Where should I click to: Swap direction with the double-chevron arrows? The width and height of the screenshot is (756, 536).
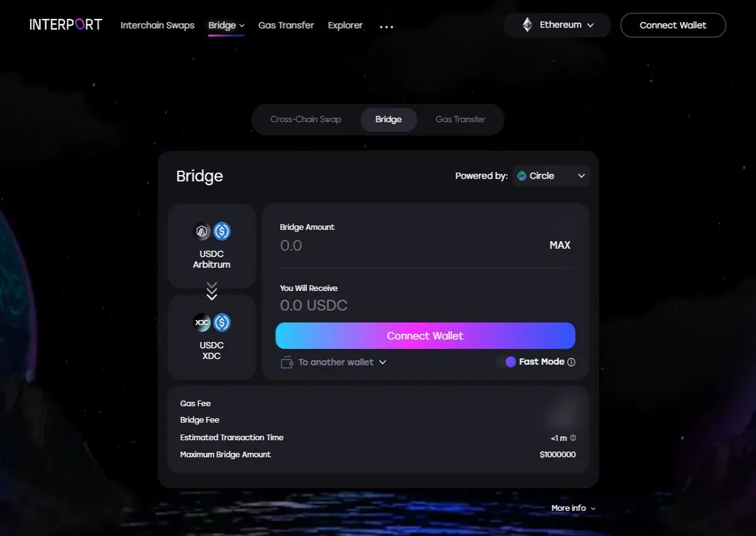click(212, 291)
